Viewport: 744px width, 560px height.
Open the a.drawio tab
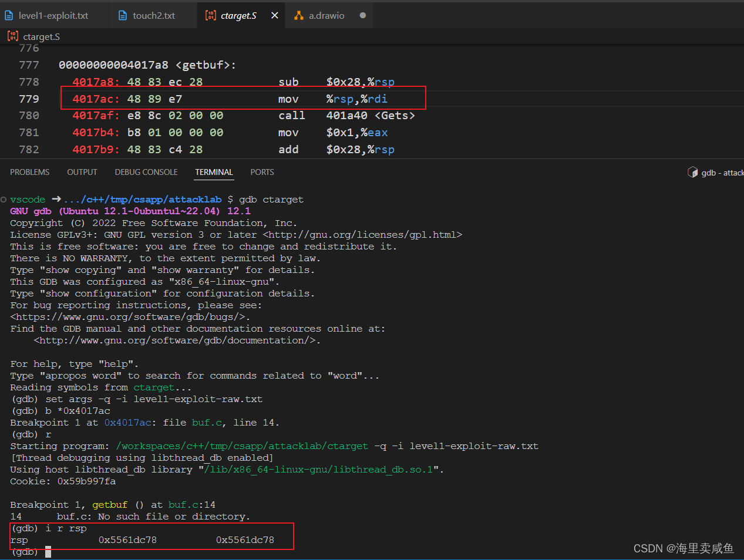point(326,15)
